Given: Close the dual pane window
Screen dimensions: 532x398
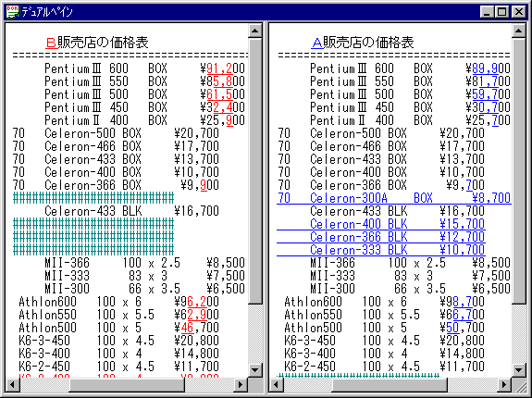Looking at the screenshot, I should coord(519,13).
